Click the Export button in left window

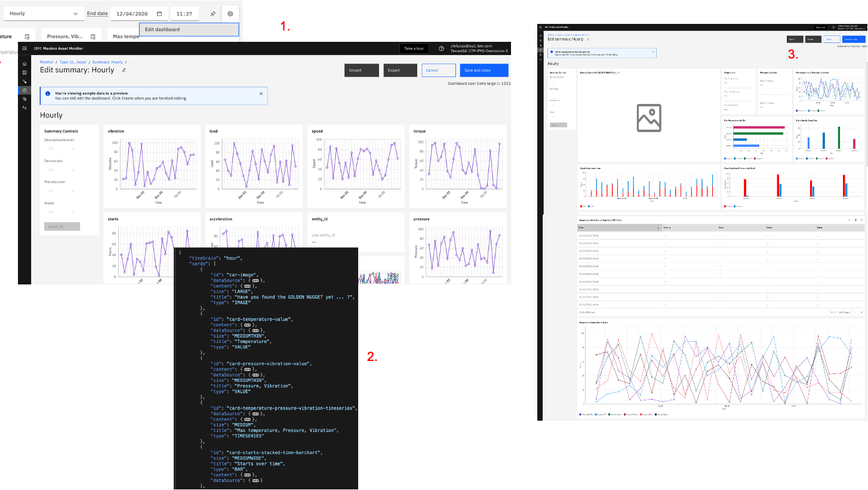tap(400, 70)
